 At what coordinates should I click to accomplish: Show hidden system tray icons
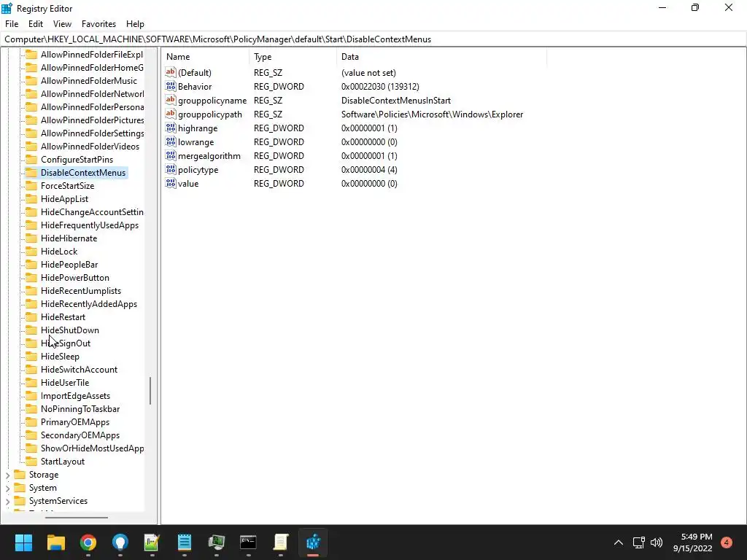click(619, 542)
